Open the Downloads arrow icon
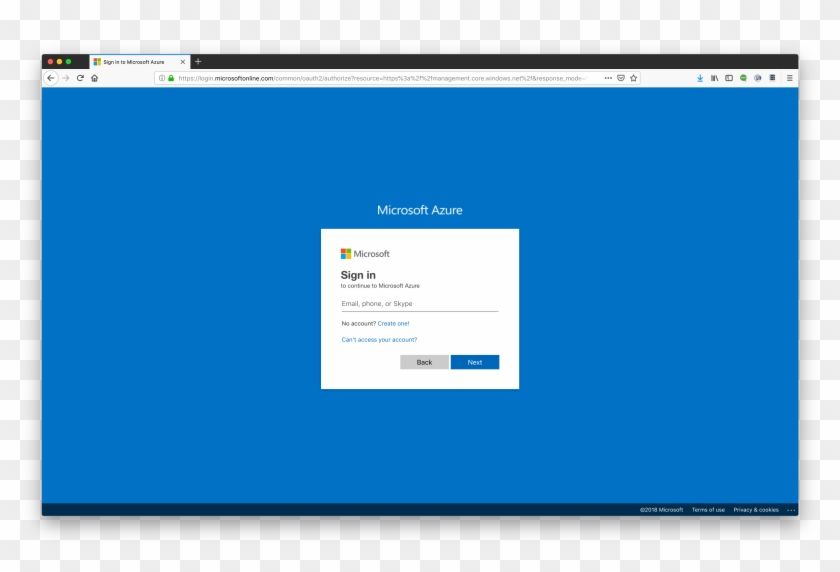 [700, 78]
